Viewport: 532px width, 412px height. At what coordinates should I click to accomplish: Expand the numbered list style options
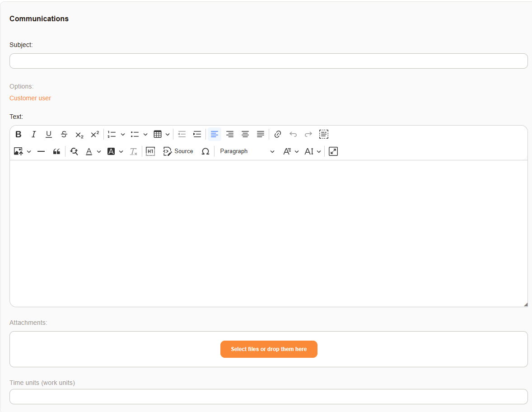(x=123, y=134)
